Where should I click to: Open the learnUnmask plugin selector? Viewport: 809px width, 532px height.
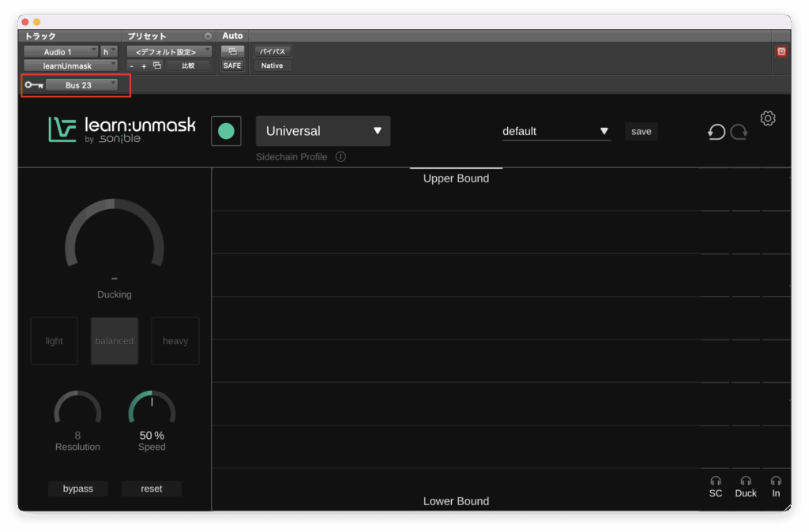tap(70, 66)
